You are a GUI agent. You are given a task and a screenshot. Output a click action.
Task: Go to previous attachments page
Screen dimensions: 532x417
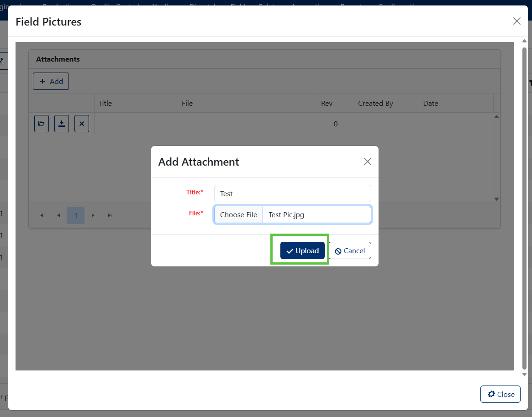pos(58,215)
